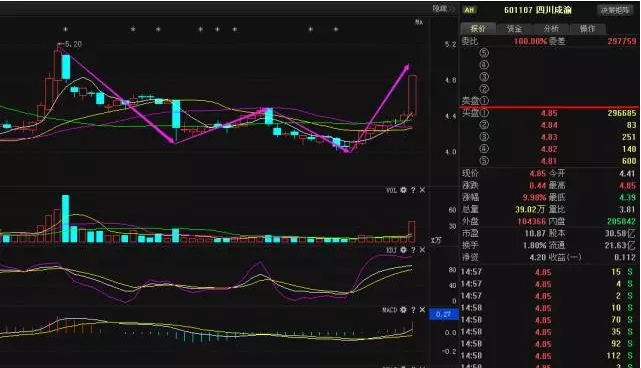Image resolution: width=641 pixels, height=368 pixels.
Task: Click the 5.20 high price marker
Action: (70, 44)
